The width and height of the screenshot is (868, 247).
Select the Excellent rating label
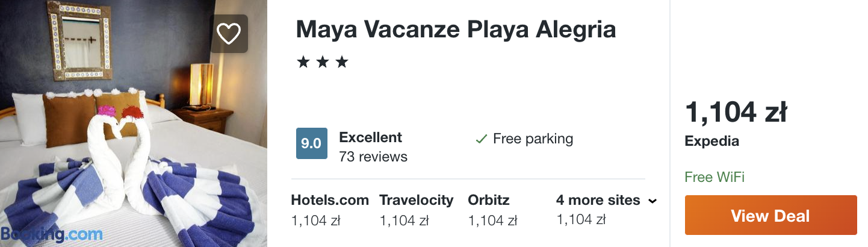click(x=370, y=137)
